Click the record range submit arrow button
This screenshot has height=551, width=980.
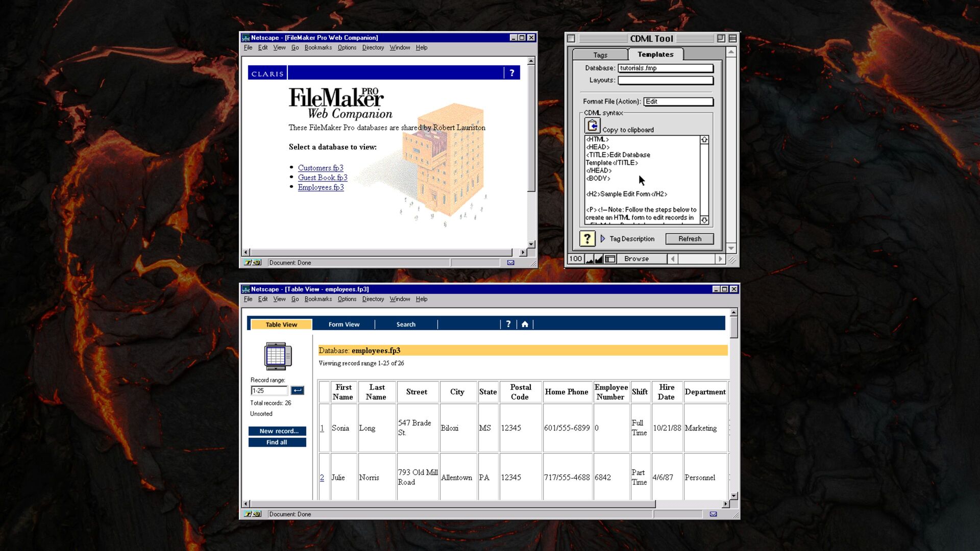(x=297, y=390)
